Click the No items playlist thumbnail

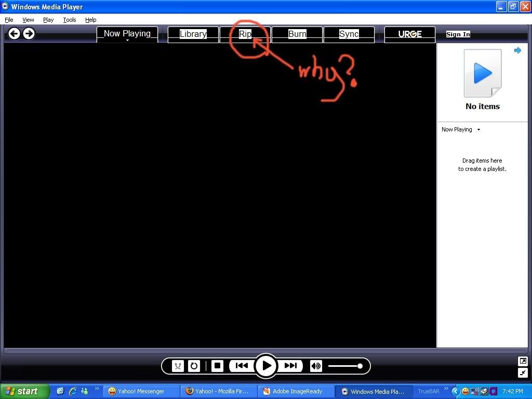(483, 73)
